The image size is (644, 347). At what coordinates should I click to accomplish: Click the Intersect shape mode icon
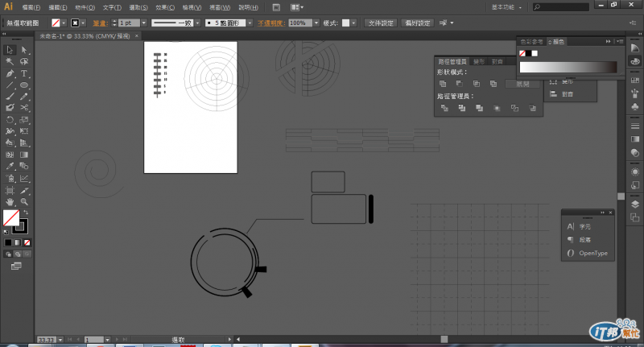click(477, 84)
